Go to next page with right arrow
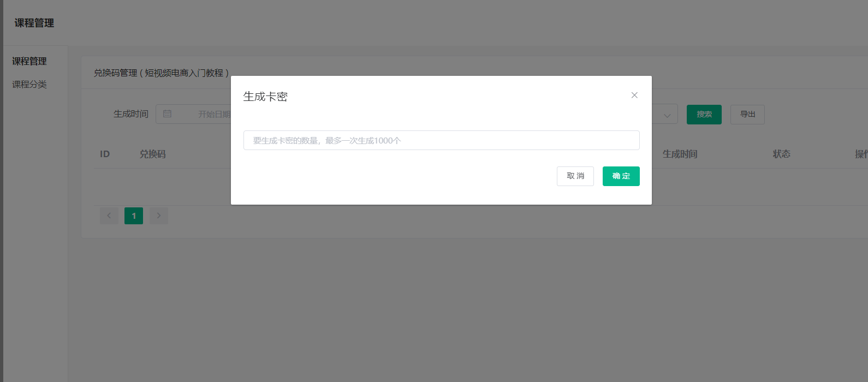The height and width of the screenshot is (382, 868). pyautogui.click(x=159, y=216)
